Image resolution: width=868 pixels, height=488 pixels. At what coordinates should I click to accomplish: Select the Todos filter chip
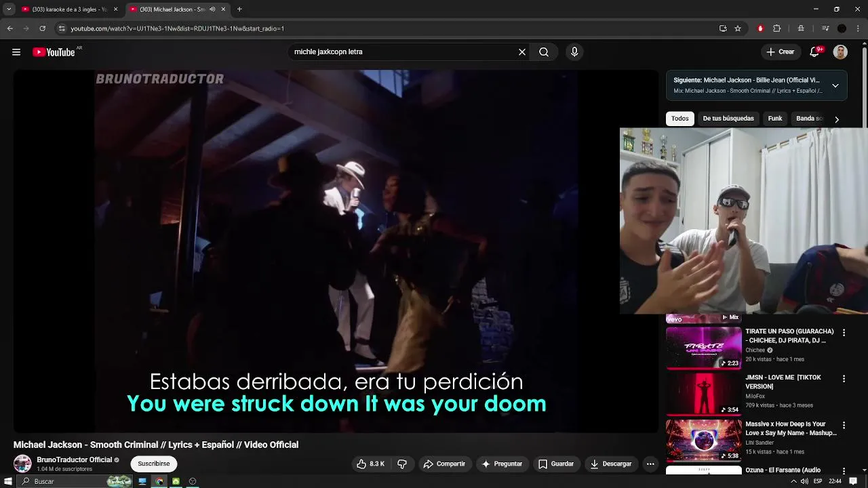679,119
